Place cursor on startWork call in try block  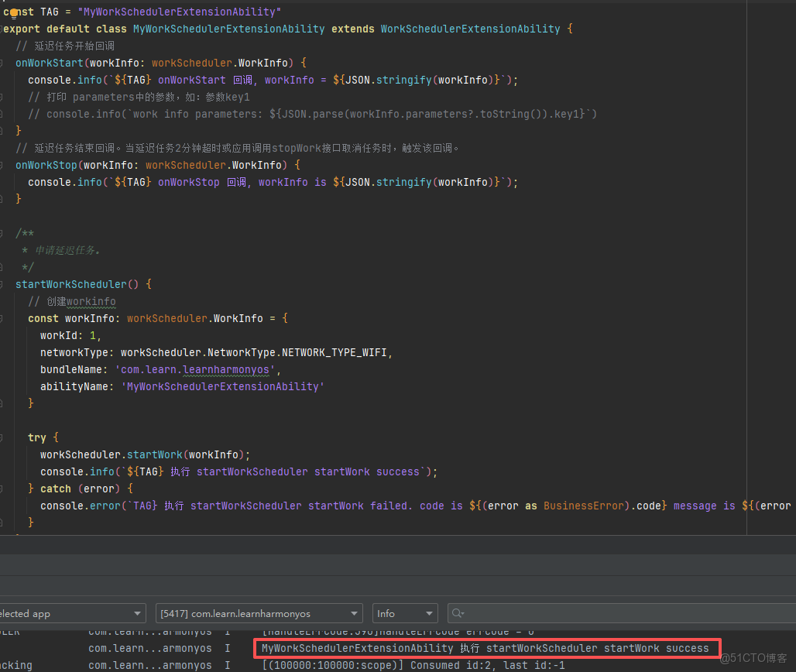tap(155, 455)
